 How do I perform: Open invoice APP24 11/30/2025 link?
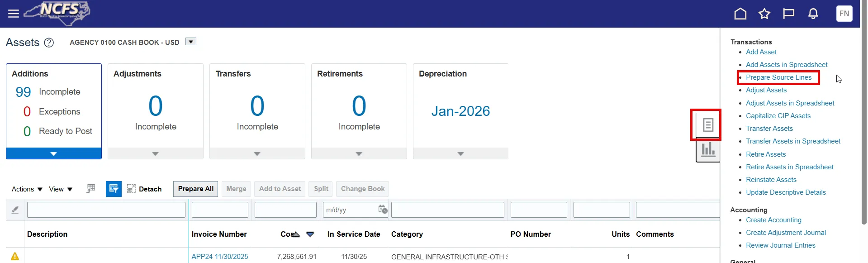point(220,257)
